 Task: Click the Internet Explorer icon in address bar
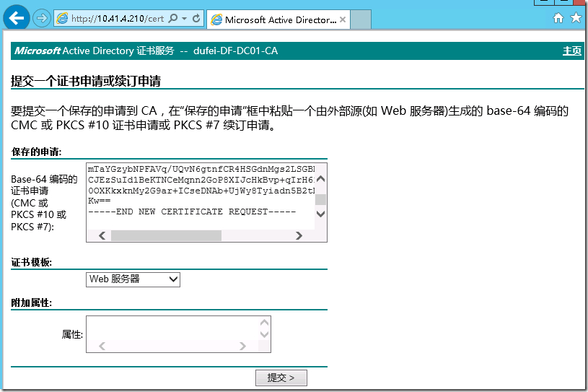(62, 18)
